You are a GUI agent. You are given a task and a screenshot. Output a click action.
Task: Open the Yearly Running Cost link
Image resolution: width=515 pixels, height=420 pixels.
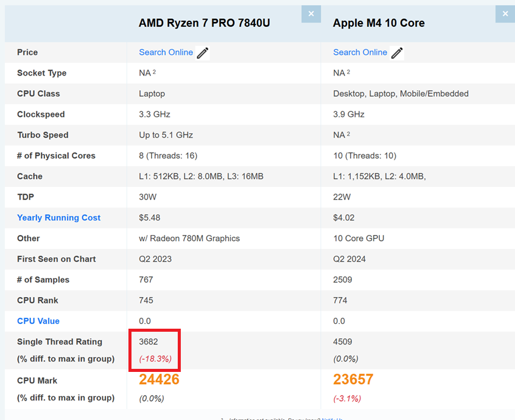pos(59,218)
